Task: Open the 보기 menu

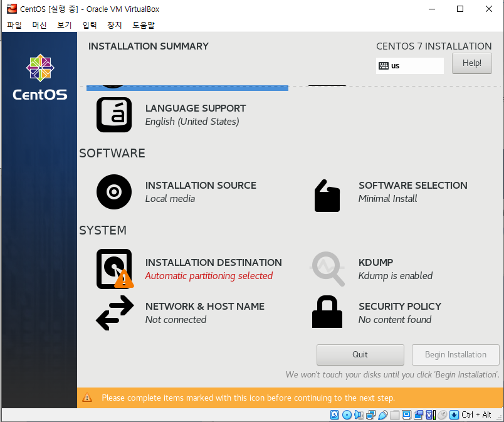Action: [x=65, y=24]
